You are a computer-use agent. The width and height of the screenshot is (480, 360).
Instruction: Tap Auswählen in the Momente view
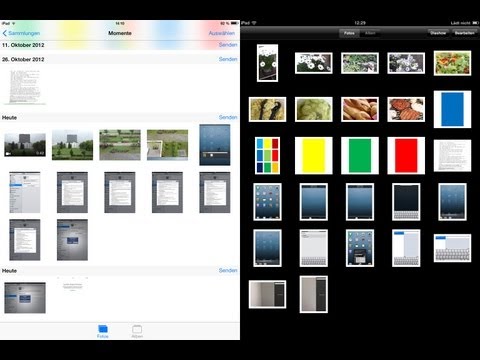(222, 33)
